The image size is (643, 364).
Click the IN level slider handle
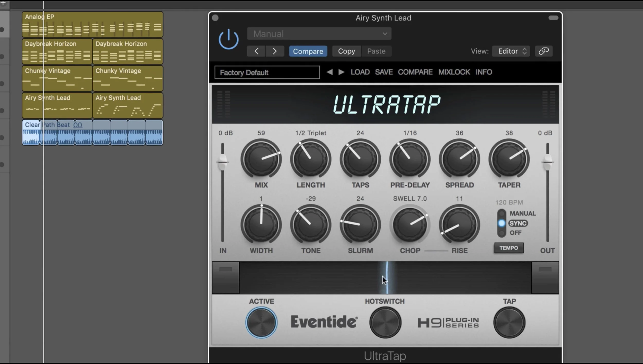click(222, 162)
